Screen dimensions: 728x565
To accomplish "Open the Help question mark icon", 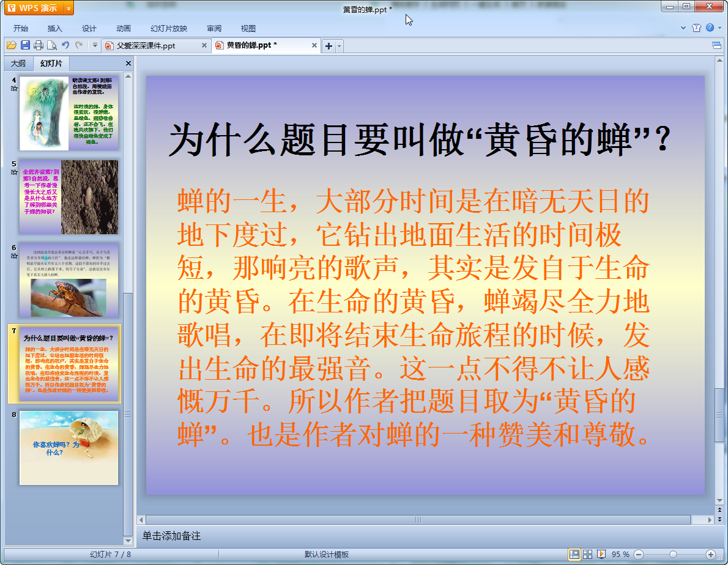I will click(710, 28).
